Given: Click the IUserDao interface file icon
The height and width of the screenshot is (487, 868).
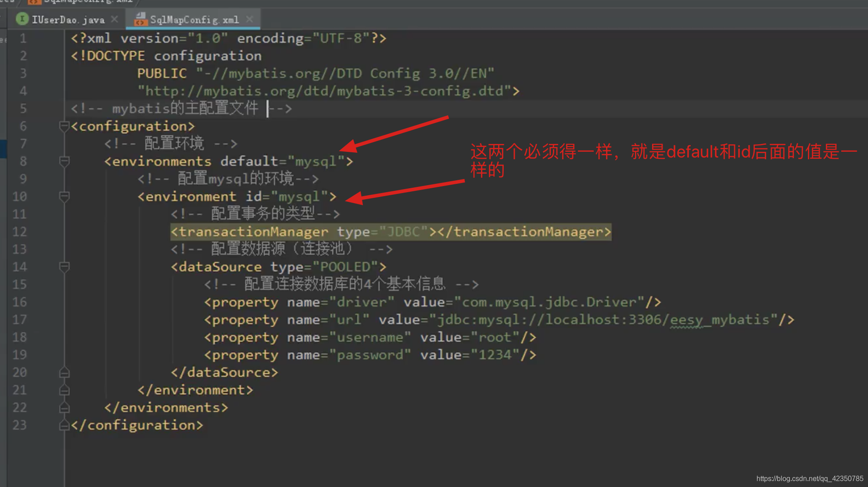Looking at the screenshot, I should point(22,19).
